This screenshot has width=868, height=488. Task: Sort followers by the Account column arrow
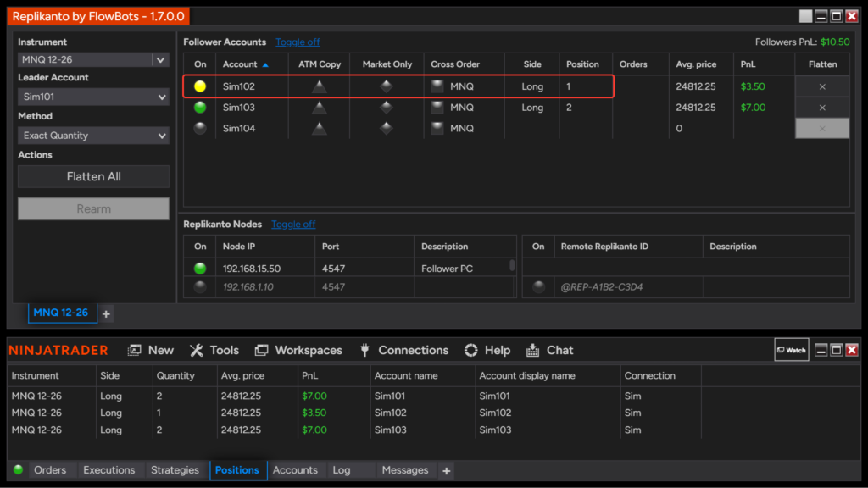(265, 64)
